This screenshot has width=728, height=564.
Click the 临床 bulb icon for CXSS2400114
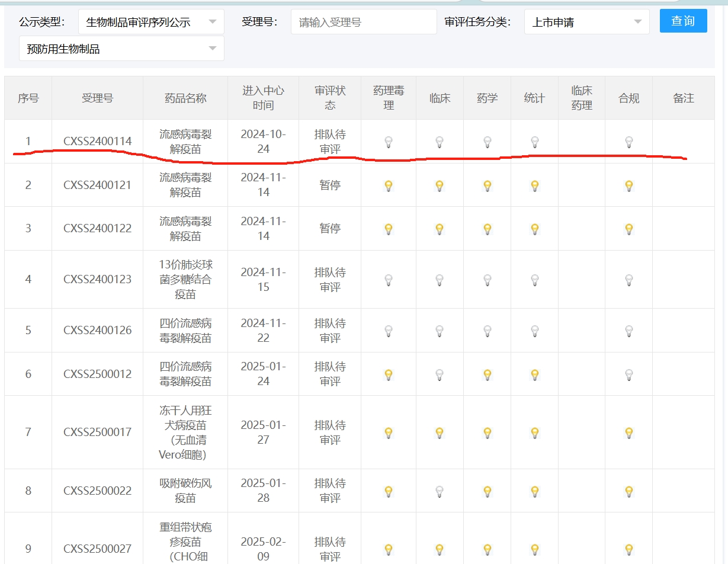click(440, 142)
